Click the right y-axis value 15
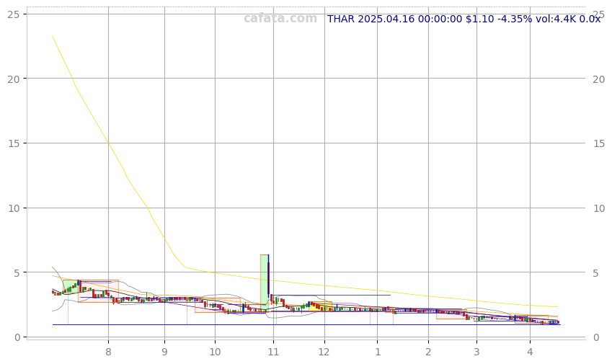This screenshot has width=612, height=364. point(599,143)
